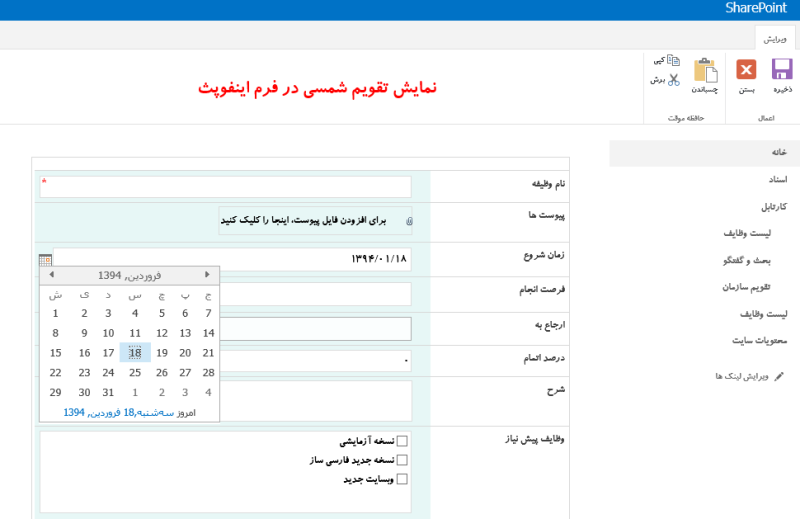Open تقویم سازمان navigation link
Image resolution: width=800 pixels, height=519 pixels.
(x=746, y=287)
